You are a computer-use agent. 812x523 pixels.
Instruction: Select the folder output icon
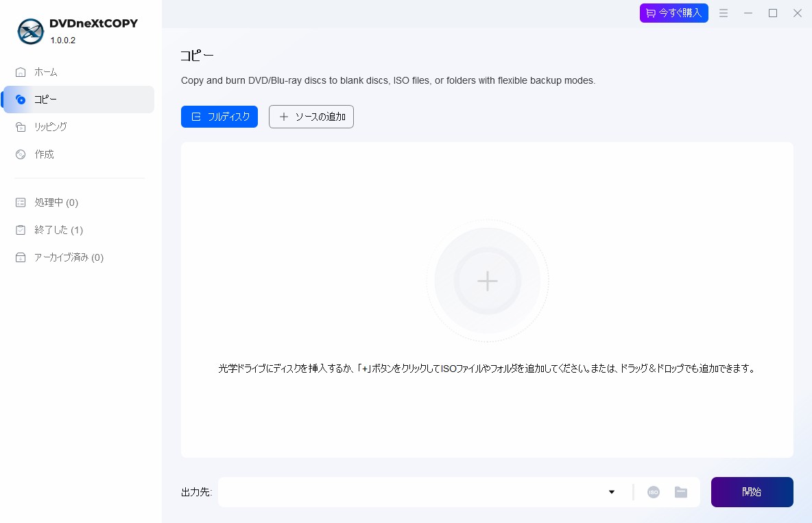point(681,492)
